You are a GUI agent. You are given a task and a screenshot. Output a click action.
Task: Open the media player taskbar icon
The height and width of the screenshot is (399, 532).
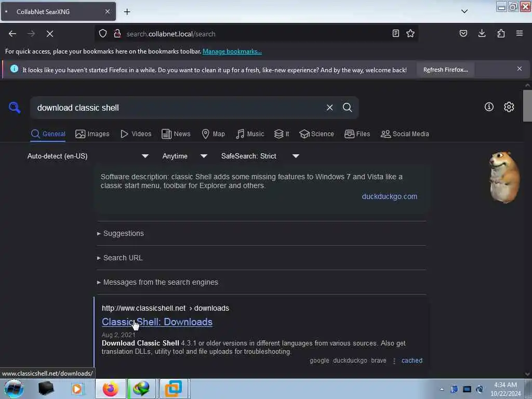(x=77, y=389)
